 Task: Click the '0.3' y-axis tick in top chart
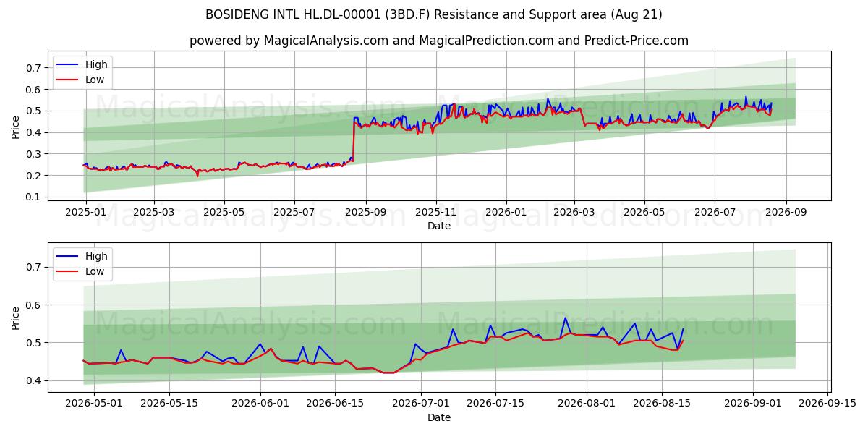[x=35, y=154]
